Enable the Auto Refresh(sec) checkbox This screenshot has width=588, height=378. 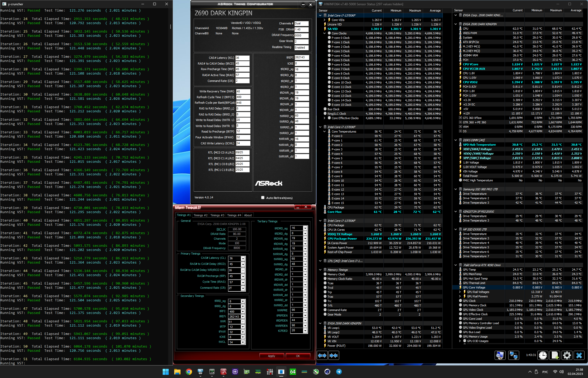263,198
